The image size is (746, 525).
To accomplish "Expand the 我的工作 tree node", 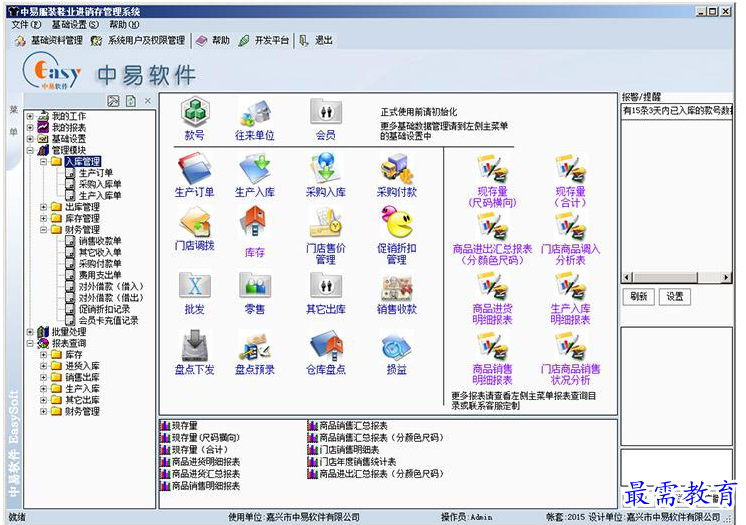I will (x=30, y=116).
